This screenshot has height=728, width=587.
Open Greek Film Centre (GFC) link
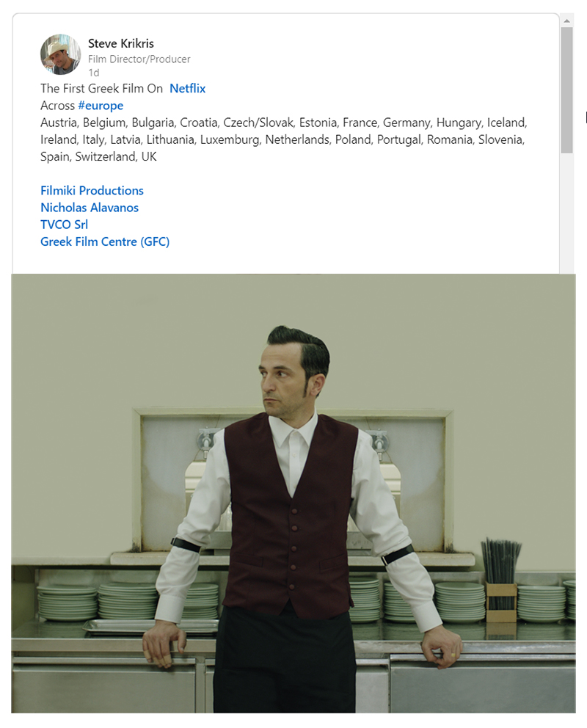pos(105,241)
